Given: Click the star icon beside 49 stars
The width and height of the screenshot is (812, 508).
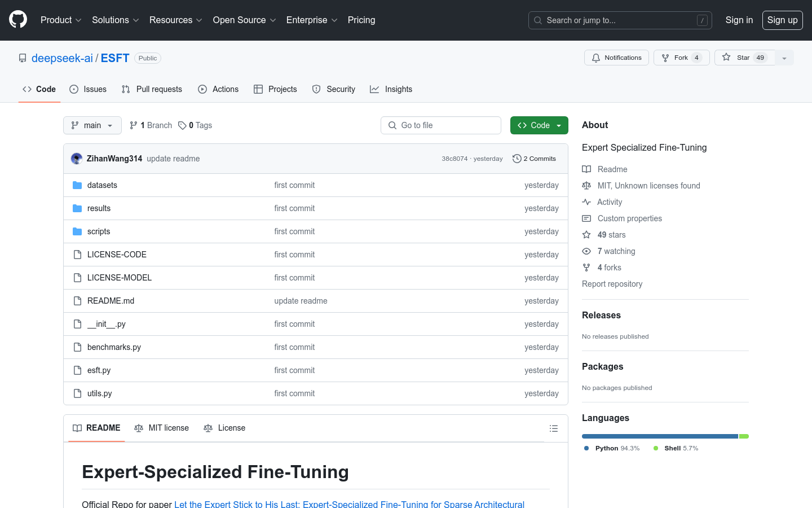Looking at the screenshot, I should click(x=586, y=235).
